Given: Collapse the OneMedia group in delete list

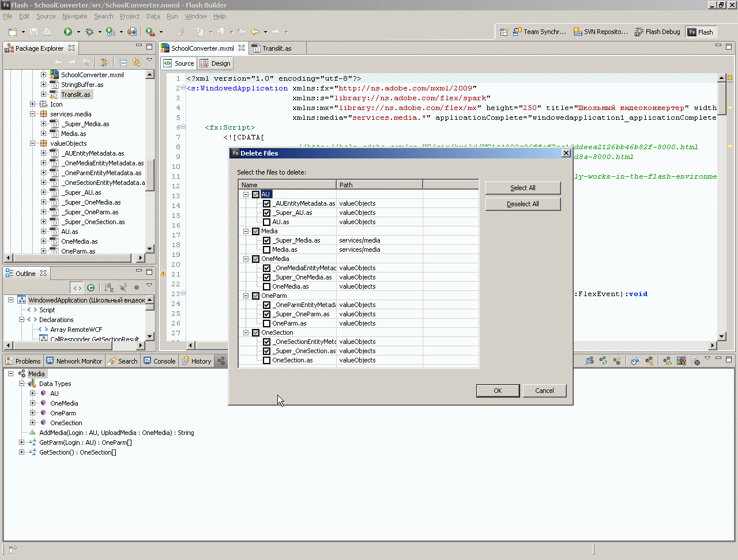Looking at the screenshot, I should coord(246,259).
